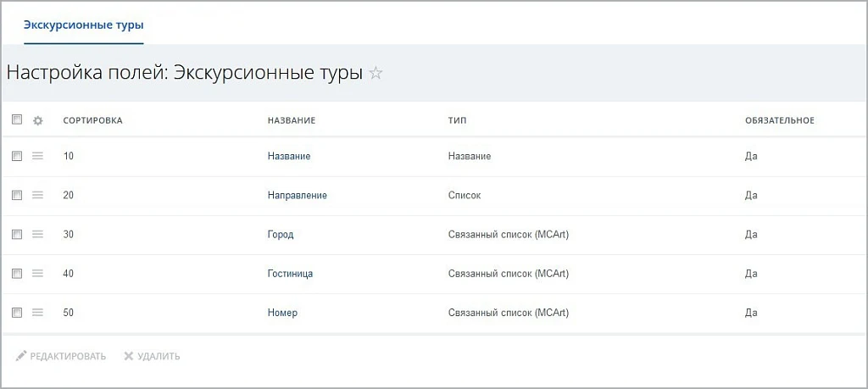Click Связанный список (MCArt) in Гостиница row
The height and width of the screenshot is (389, 868).
pyautogui.click(x=509, y=274)
